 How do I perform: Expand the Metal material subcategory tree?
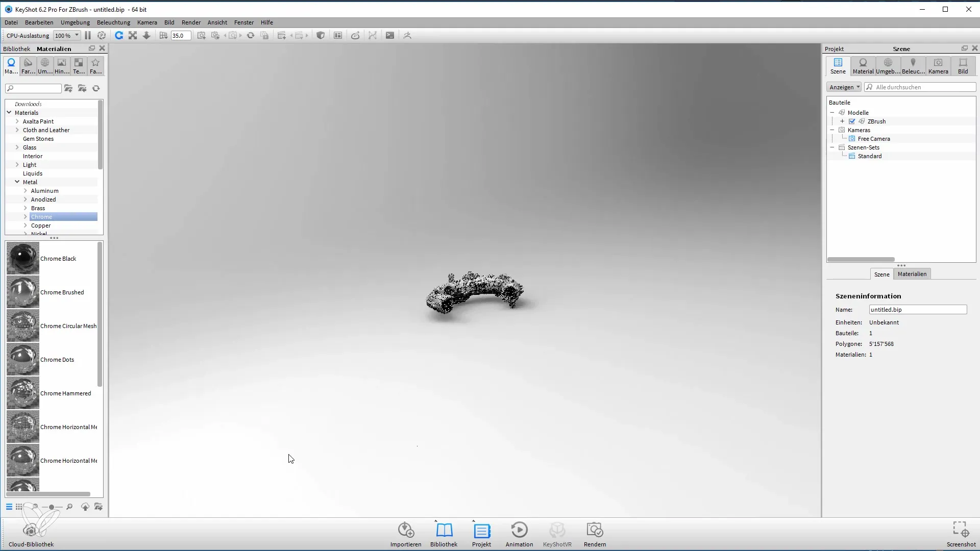click(x=17, y=182)
